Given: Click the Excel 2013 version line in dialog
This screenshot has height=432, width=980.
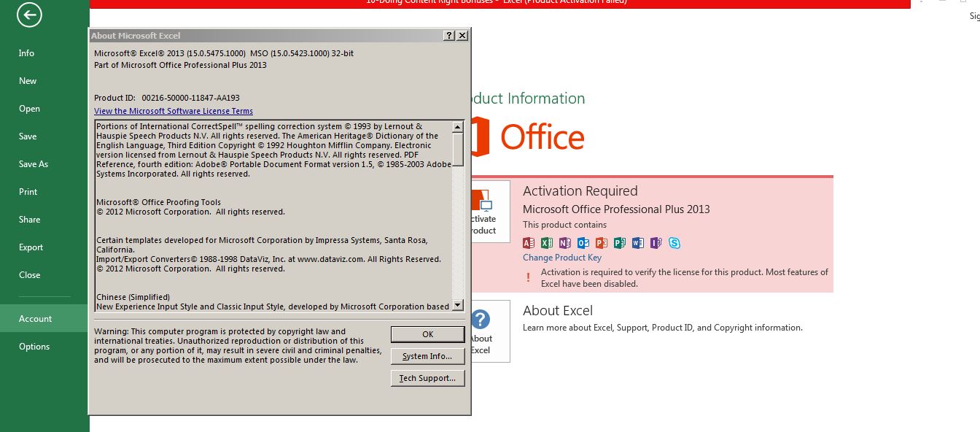Looking at the screenshot, I should (224, 53).
